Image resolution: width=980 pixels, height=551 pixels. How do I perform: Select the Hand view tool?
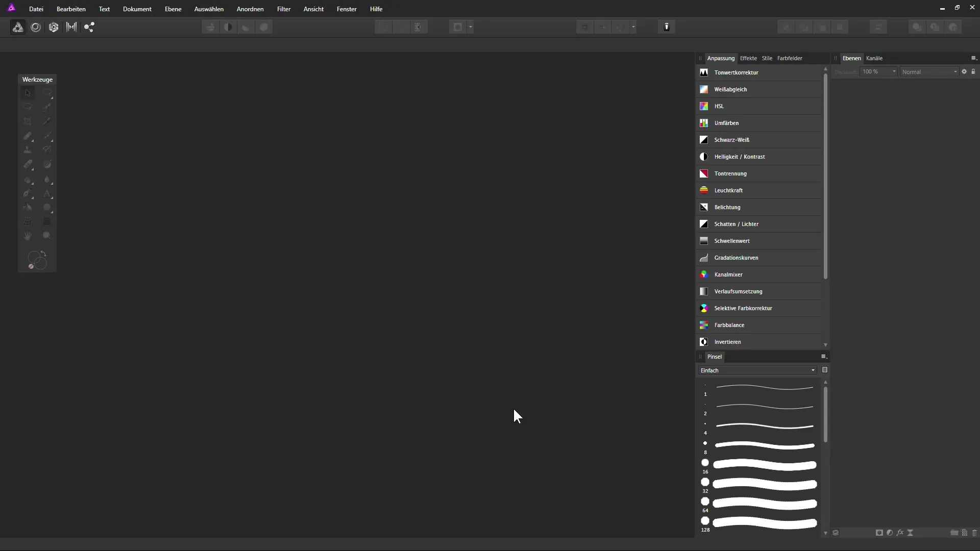point(28,236)
